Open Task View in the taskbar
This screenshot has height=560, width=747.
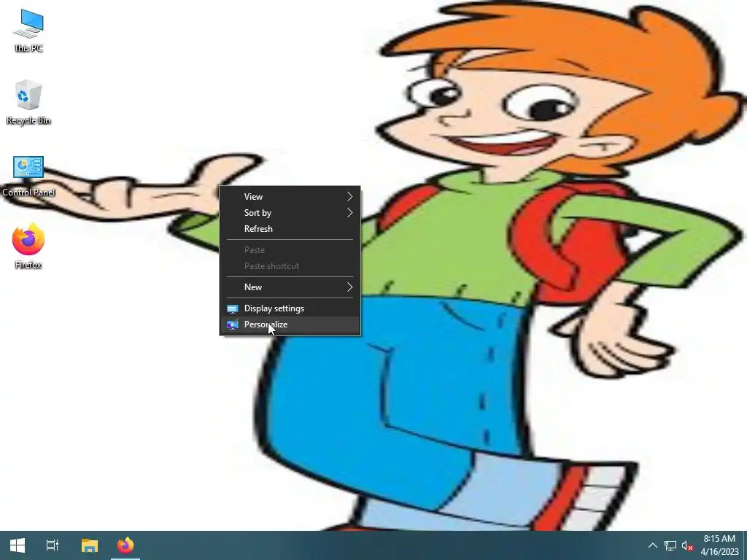coord(53,545)
